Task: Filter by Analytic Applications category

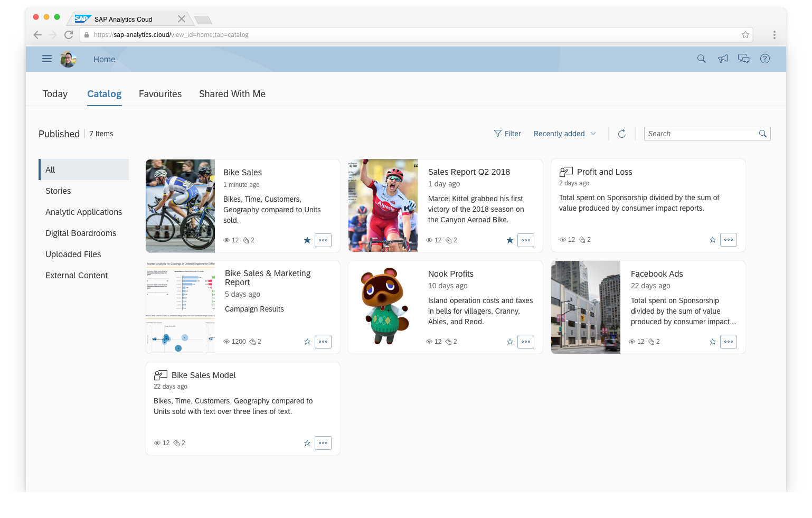Action: coord(83,212)
